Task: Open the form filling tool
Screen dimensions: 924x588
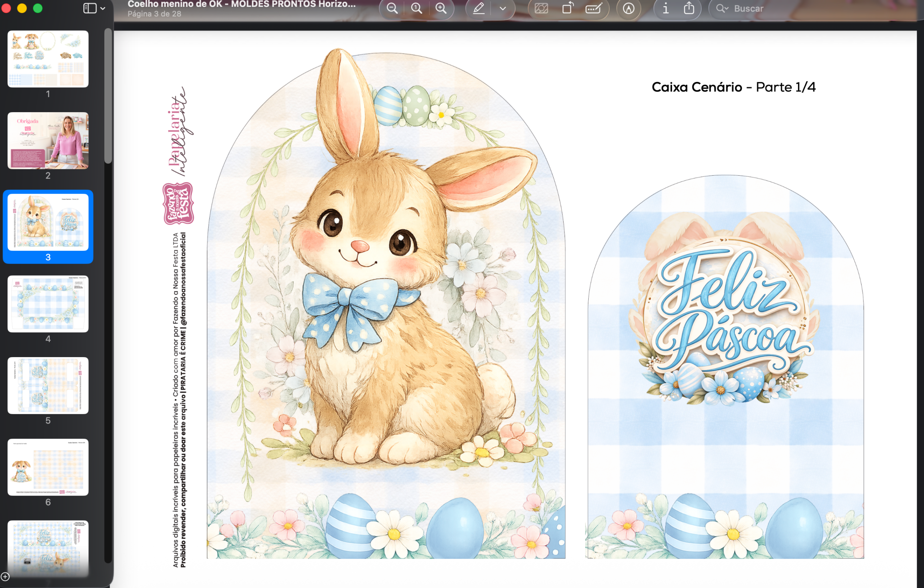Action: (x=593, y=8)
